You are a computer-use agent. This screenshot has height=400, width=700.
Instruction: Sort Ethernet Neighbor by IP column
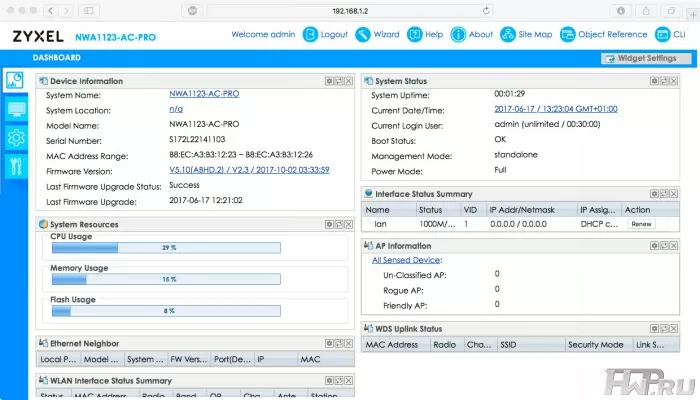coord(275,359)
